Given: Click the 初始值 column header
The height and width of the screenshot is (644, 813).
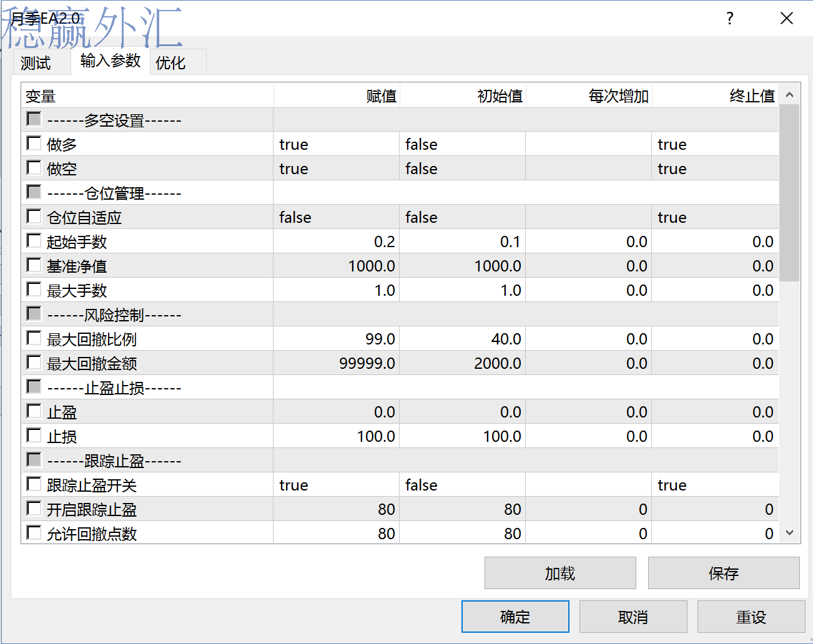Looking at the screenshot, I should tap(463, 96).
